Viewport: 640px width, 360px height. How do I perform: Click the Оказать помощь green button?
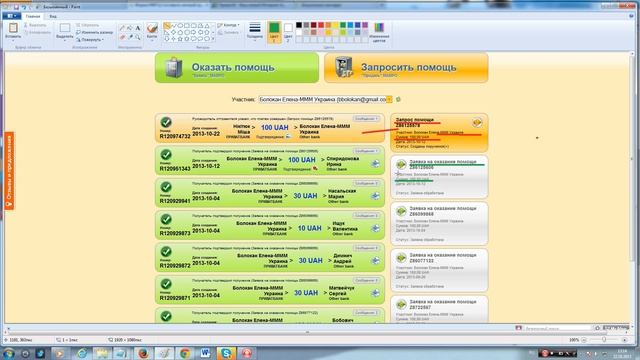pyautogui.click(x=237, y=68)
